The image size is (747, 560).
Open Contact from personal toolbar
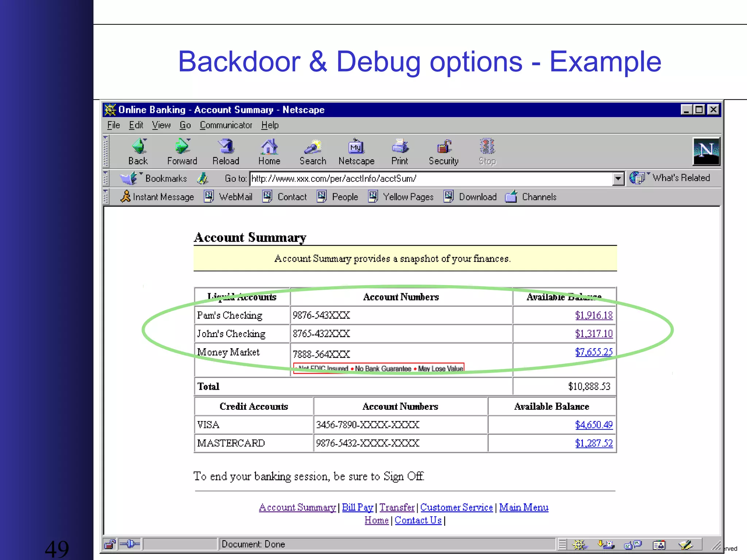point(285,197)
